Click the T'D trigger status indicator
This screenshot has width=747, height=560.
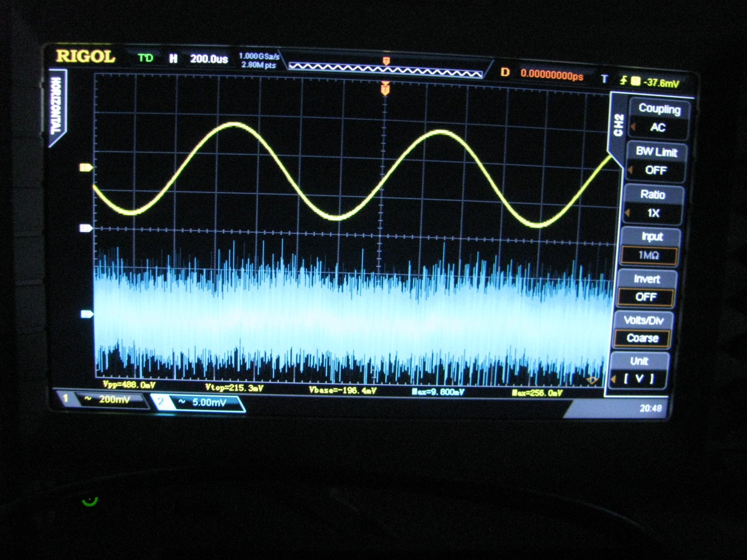coord(146,58)
